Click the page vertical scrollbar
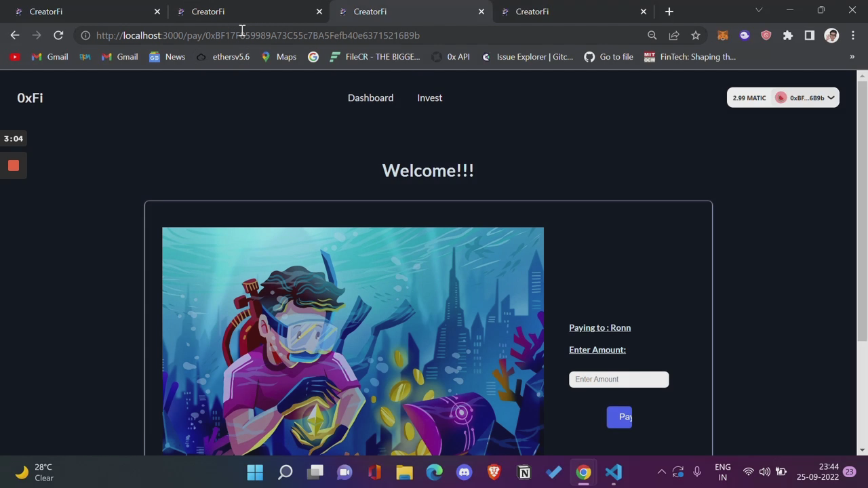 coord(862,210)
